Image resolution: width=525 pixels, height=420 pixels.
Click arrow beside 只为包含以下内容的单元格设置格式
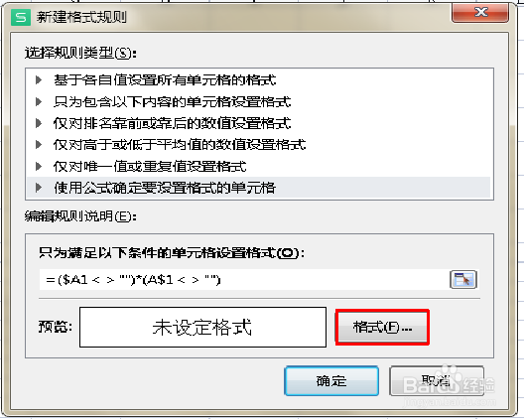point(39,101)
